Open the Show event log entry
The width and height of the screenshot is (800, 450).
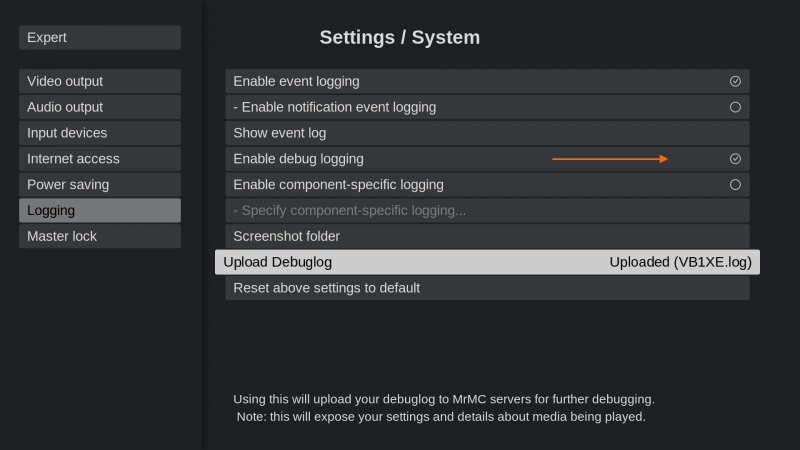pos(487,133)
